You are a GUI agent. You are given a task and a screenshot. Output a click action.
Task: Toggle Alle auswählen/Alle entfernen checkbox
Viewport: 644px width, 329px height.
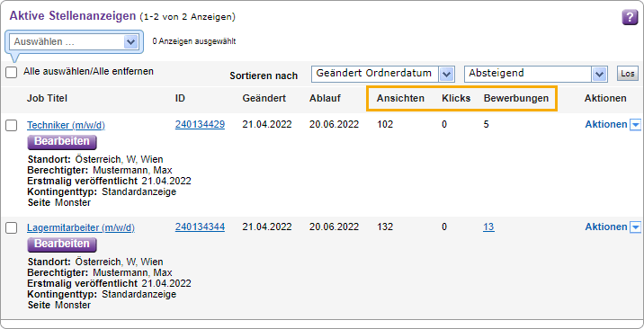click(12, 73)
